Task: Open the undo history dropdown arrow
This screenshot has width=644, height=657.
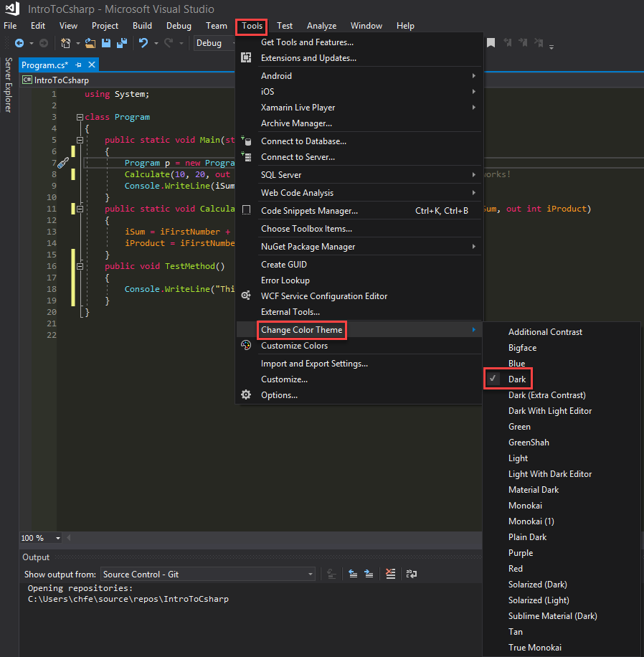Action: point(156,43)
